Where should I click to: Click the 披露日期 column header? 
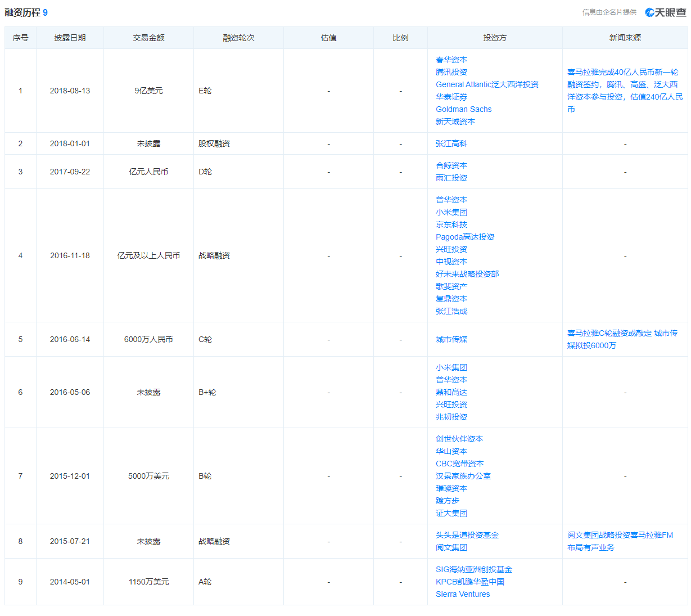[70, 38]
